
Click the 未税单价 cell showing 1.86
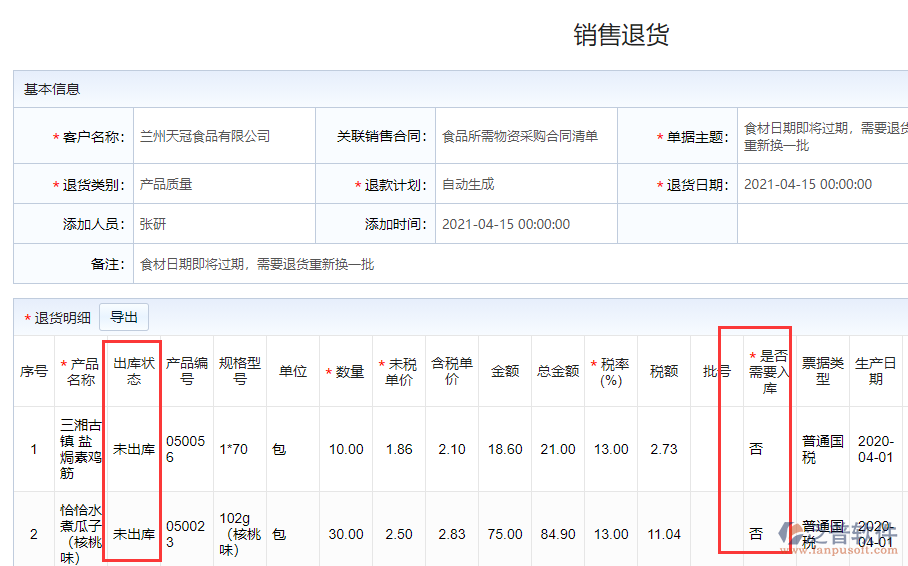pyautogui.click(x=399, y=449)
